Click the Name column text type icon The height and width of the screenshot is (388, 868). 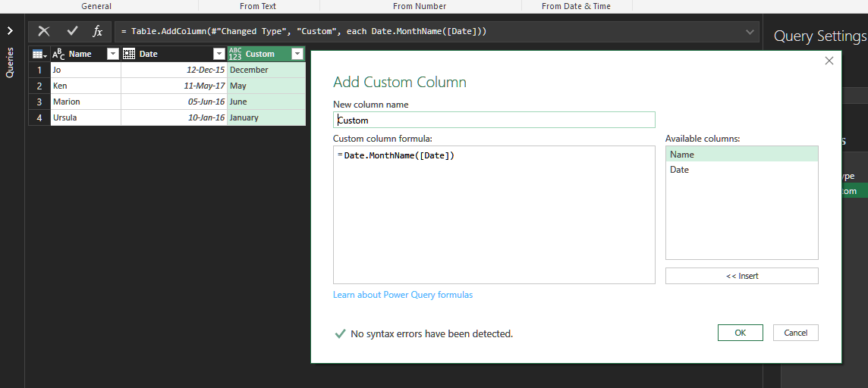coord(58,54)
